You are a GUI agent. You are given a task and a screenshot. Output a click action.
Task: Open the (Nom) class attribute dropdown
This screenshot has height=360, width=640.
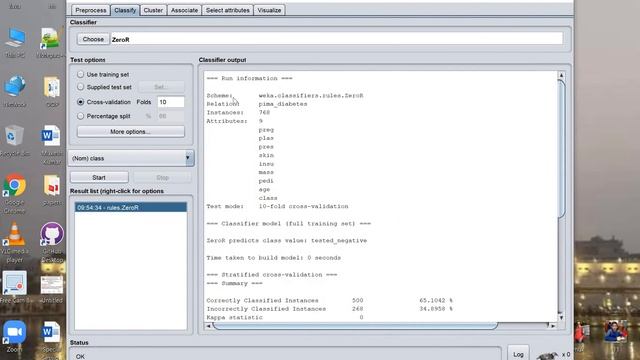point(131,158)
